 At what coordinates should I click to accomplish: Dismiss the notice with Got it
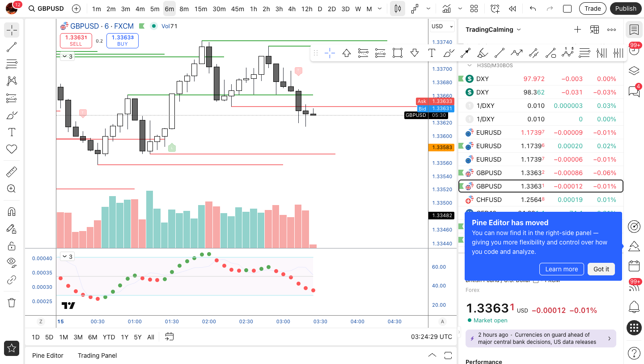coord(601,269)
